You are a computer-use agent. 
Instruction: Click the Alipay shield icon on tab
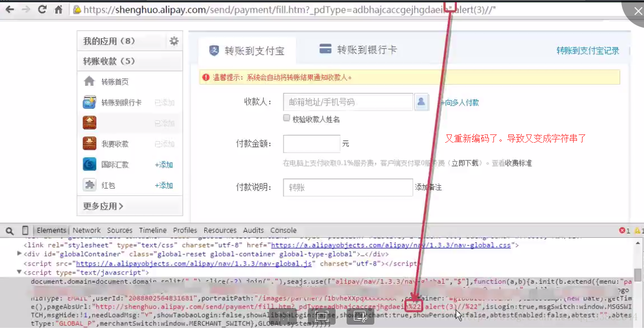point(214,50)
